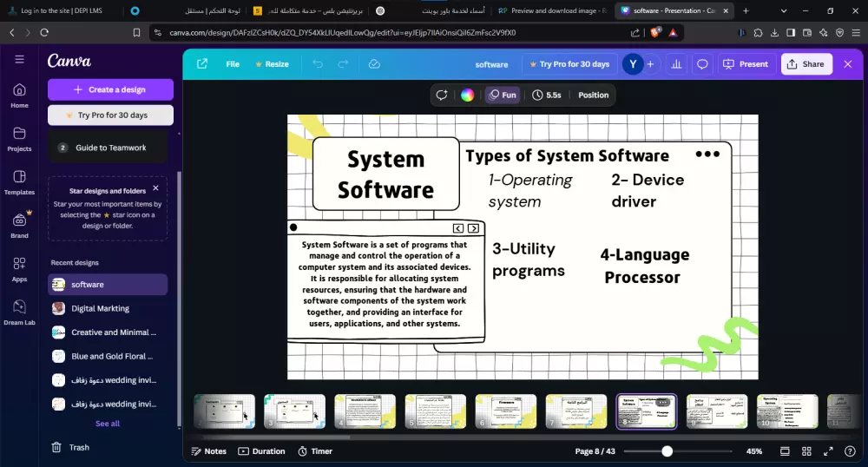The width and height of the screenshot is (868, 467).
Task: Switch to grid view of pages
Action: [806, 451]
